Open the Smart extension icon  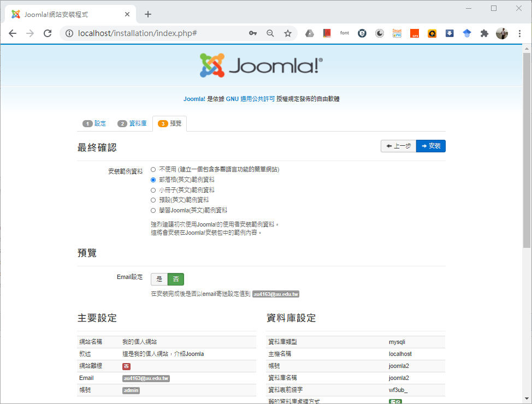pos(397,33)
